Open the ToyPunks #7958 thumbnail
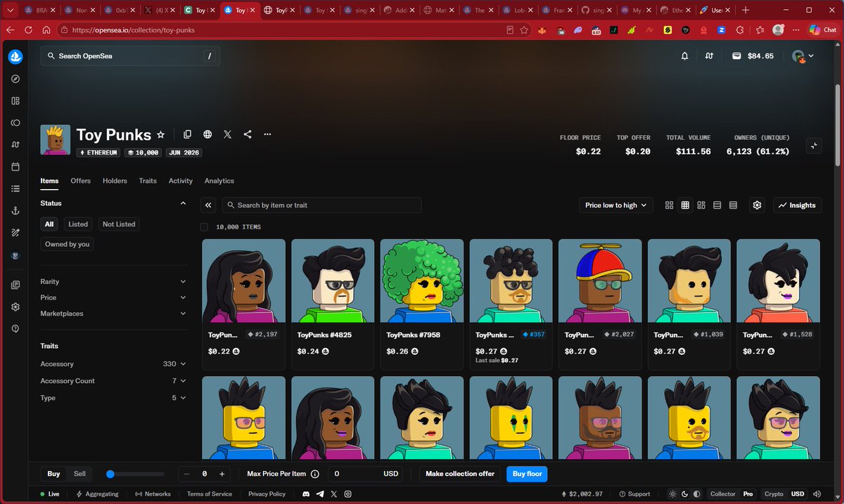The width and height of the screenshot is (844, 504). coord(422,281)
